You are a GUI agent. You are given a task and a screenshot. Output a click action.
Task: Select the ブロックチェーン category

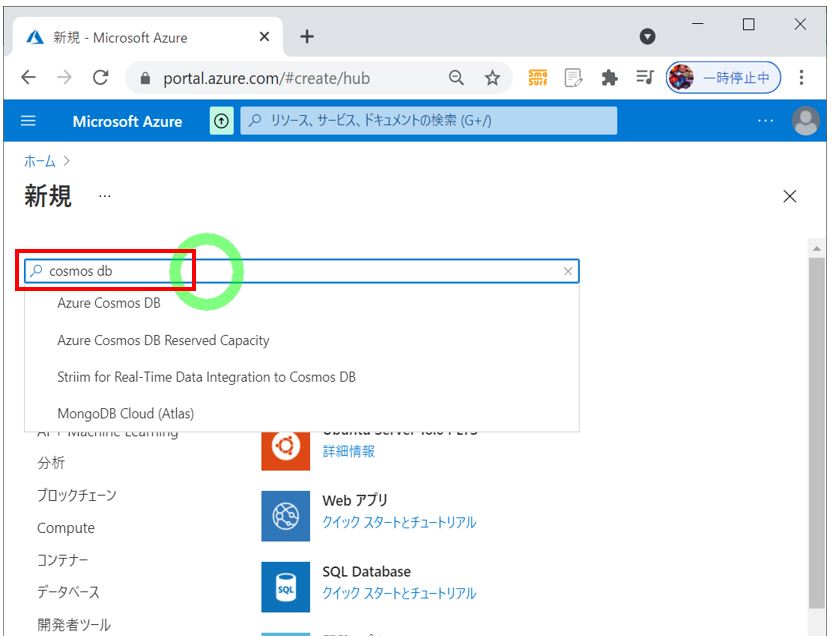[x=77, y=495]
